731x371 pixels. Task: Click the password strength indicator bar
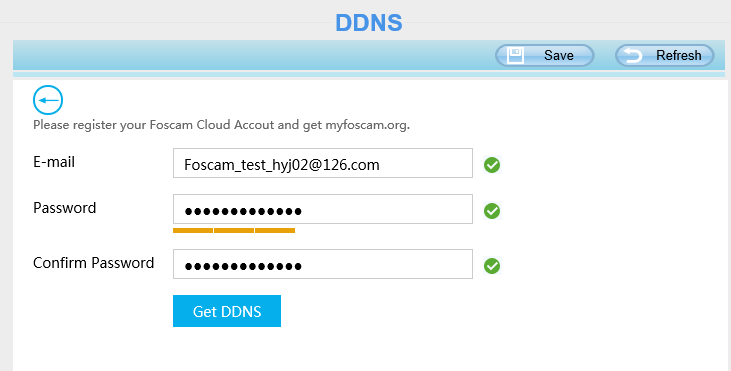point(234,230)
